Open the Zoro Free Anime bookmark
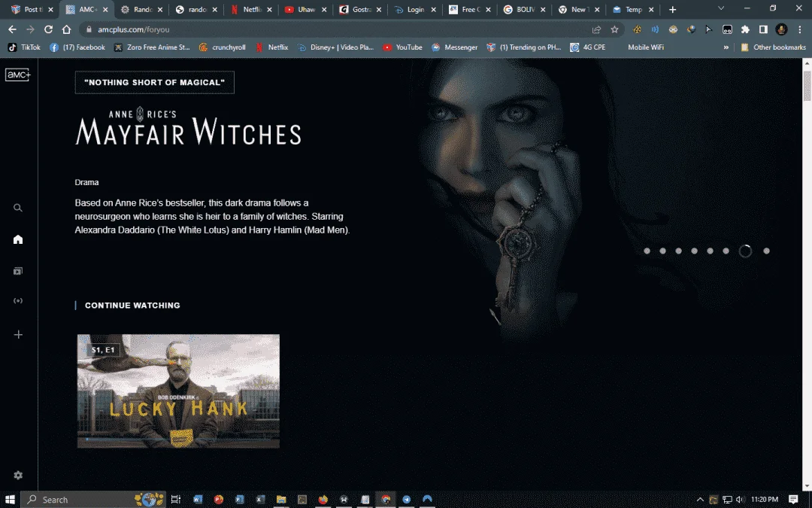This screenshot has height=508, width=812. pyautogui.click(x=152, y=47)
